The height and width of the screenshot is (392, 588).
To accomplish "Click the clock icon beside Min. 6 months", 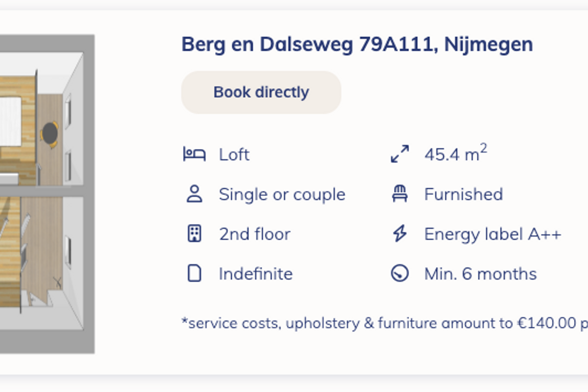I will (x=400, y=273).
